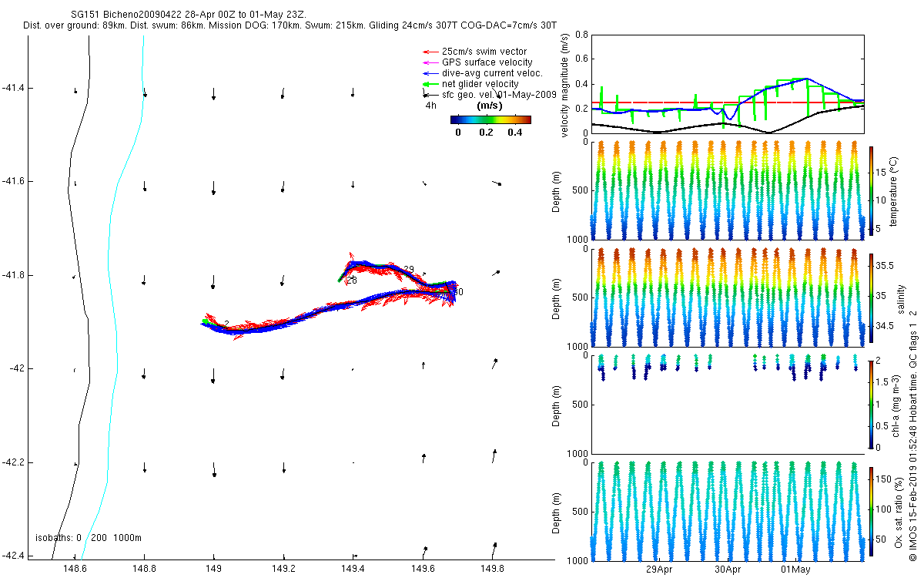Click the '149.2' longitude tick label
Screen dimensions: 924x578
pos(283,569)
